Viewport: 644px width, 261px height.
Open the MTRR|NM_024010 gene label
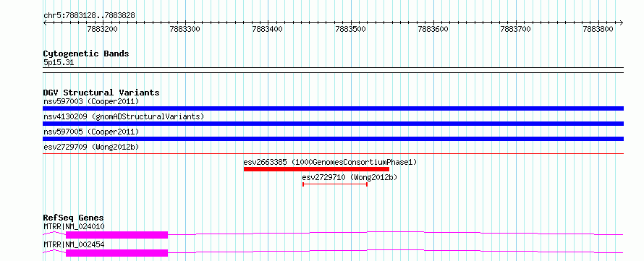(74, 226)
